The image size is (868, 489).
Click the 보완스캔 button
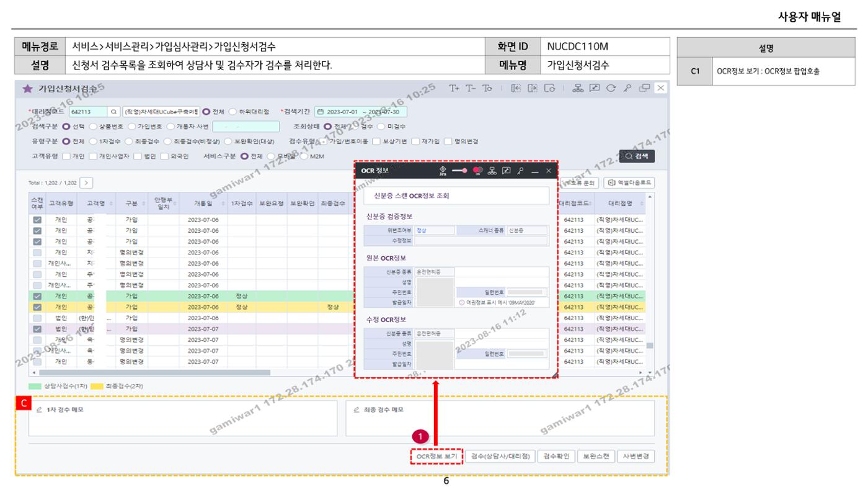coord(595,456)
